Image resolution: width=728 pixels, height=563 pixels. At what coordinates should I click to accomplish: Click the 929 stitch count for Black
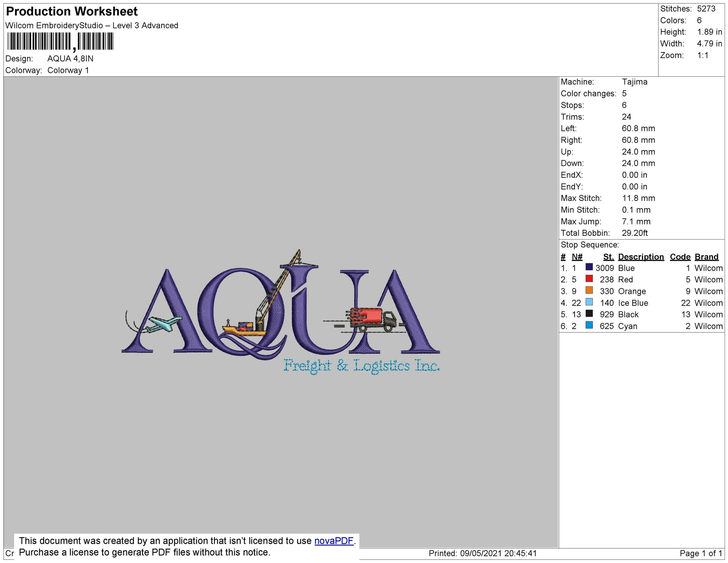[607, 314]
